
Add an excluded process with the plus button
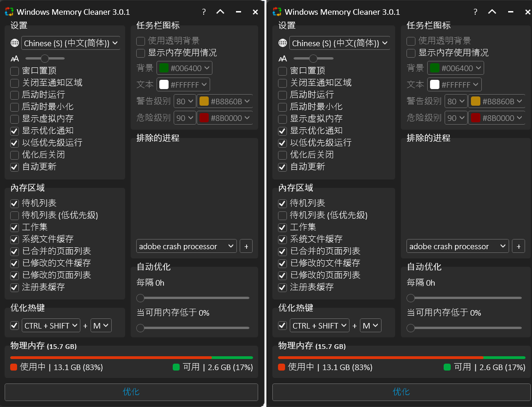coord(246,246)
